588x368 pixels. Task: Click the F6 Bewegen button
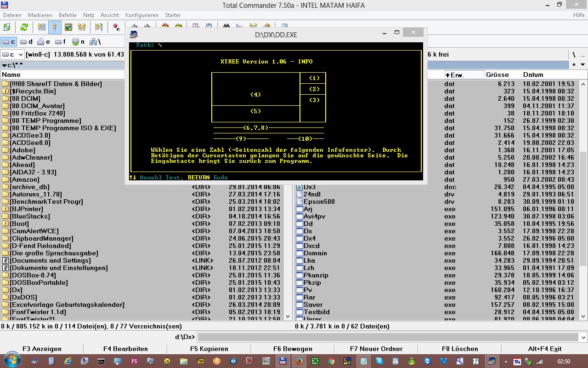pos(293,349)
